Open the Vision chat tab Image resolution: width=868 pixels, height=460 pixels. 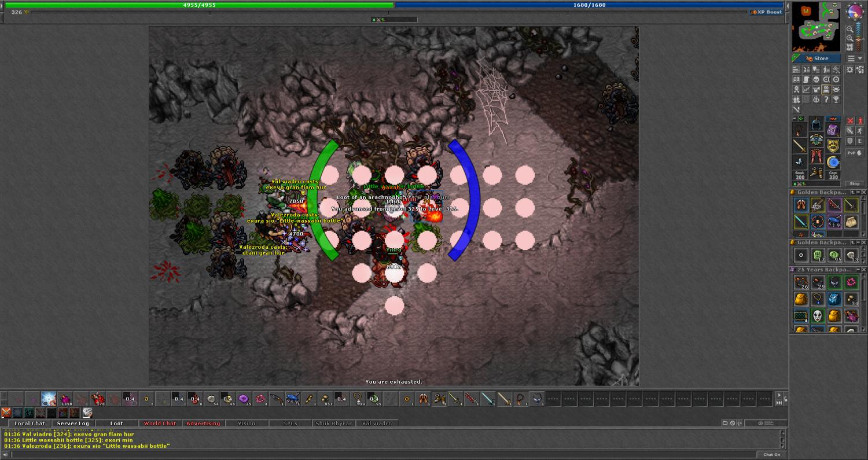[x=247, y=424]
